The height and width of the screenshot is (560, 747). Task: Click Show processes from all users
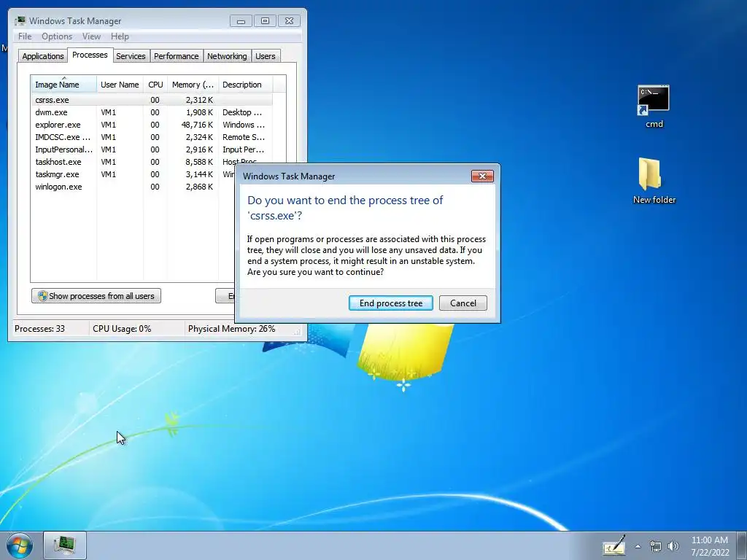pyautogui.click(x=96, y=296)
